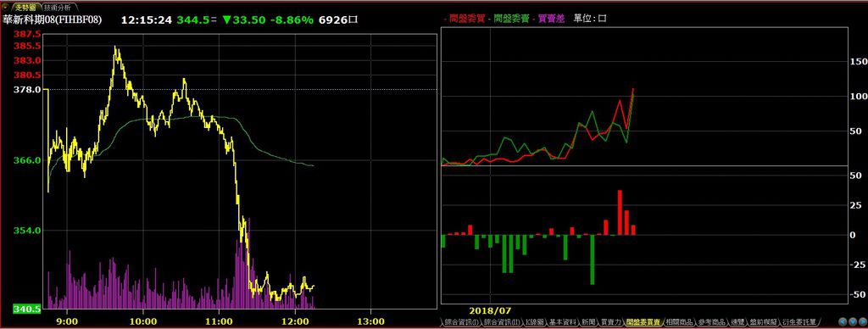This screenshot has width=868, height=329.
Task: Open the 綜合資訊(I) tab
Action: [461, 322]
